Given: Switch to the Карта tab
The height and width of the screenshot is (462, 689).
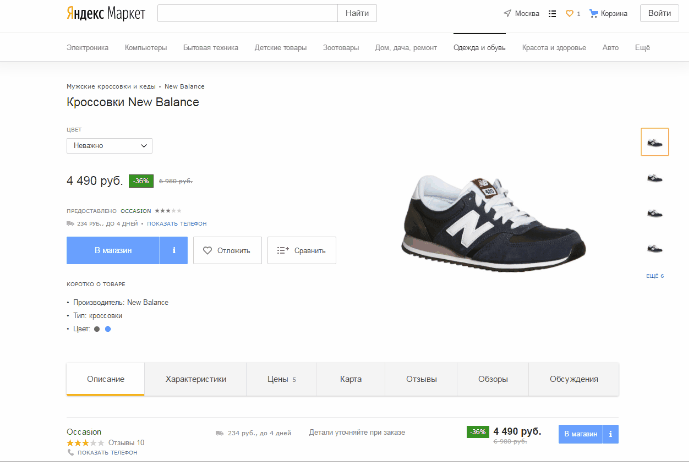Looking at the screenshot, I should click(351, 379).
